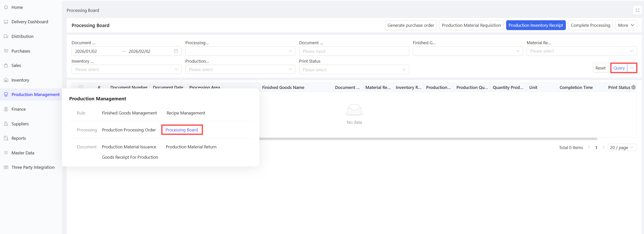Click the Delivery Dashboard monitor icon
The width and height of the screenshot is (644, 234).
click(x=6, y=22)
